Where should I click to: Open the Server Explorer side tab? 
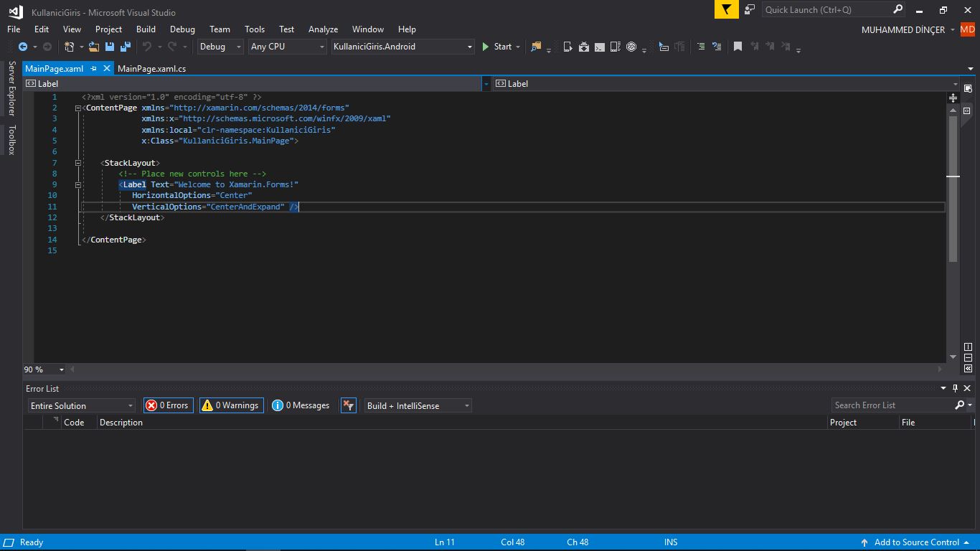pyautogui.click(x=11, y=88)
